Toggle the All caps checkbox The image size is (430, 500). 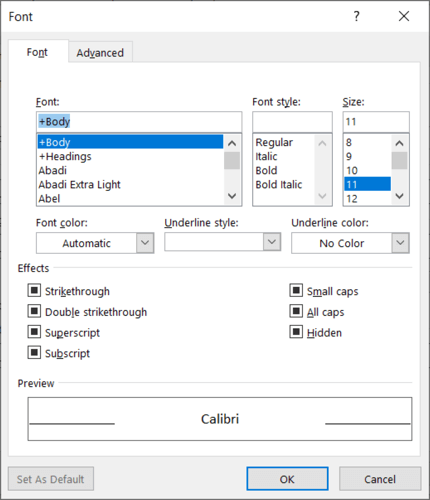(296, 311)
